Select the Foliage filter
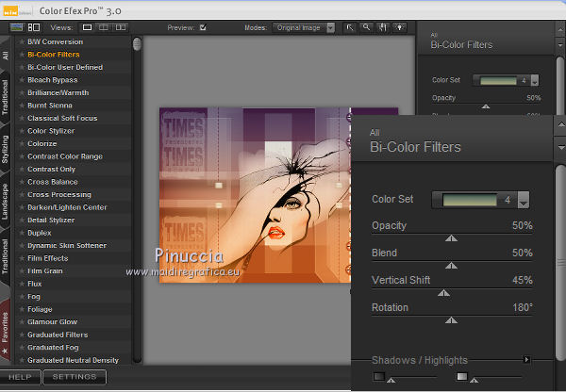 [40, 309]
